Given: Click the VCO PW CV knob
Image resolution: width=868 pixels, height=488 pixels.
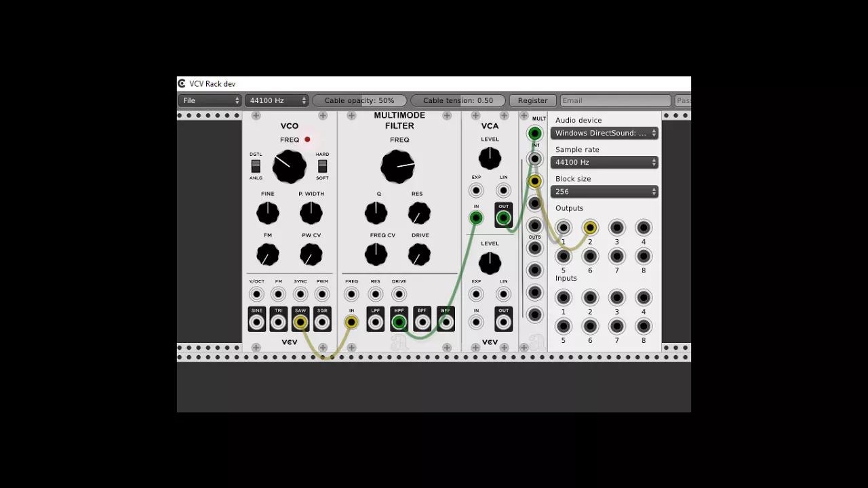Looking at the screenshot, I should point(311,254).
